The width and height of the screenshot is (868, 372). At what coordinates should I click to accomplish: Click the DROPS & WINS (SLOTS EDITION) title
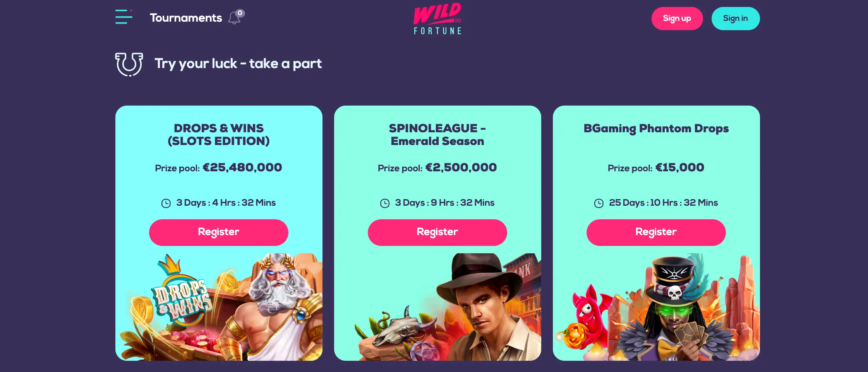point(219,135)
